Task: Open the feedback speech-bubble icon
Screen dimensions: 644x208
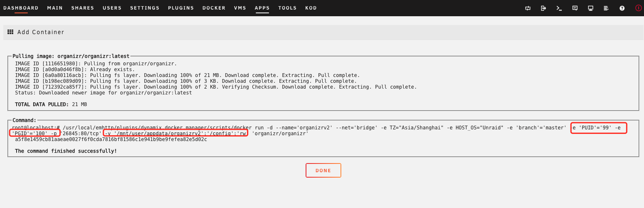Action: pyautogui.click(x=575, y=8)
